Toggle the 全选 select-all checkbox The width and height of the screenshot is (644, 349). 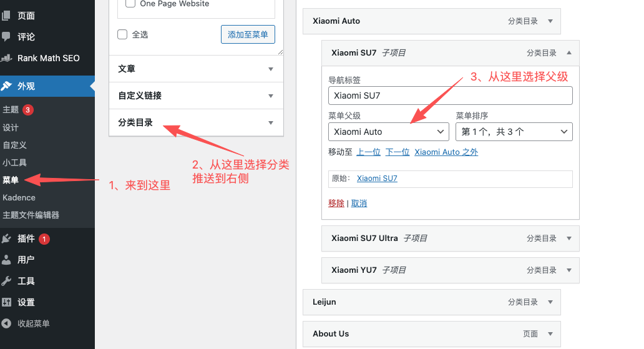(122, 34)
